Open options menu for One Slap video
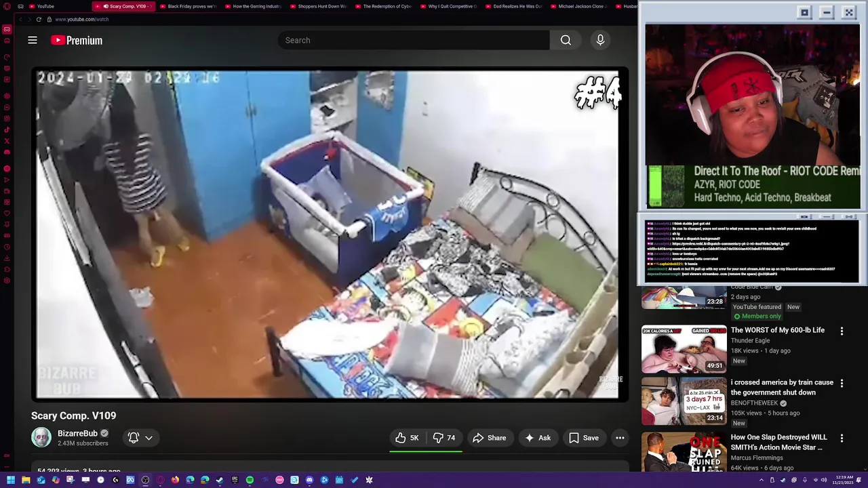 coord(842,439)
